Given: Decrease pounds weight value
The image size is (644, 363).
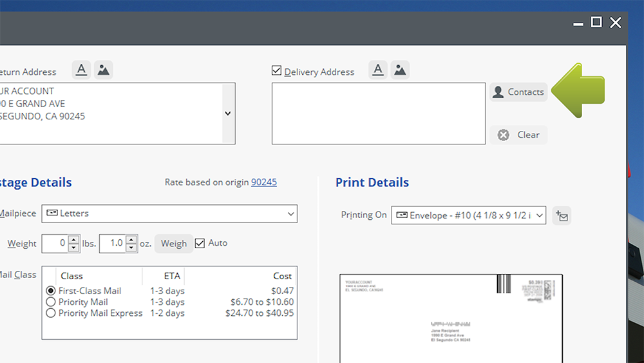Looking at the screenshot, I should [x=73, y=248].
